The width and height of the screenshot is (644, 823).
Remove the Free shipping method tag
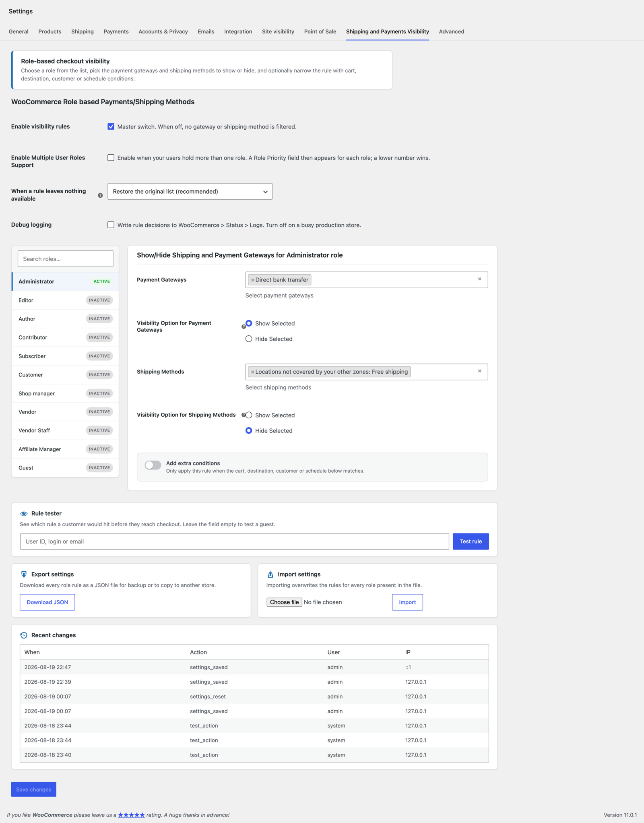(x=253, y=372)
